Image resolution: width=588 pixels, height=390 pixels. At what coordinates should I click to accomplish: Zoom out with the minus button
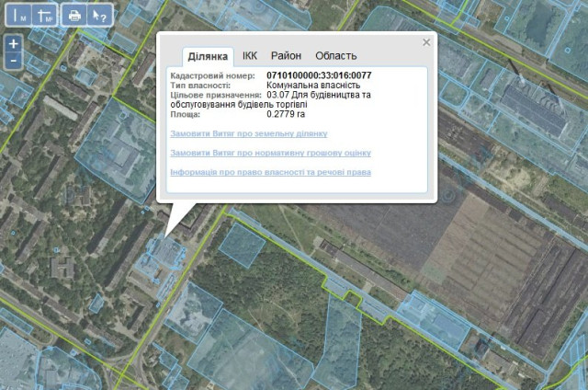tap(13, 60)
